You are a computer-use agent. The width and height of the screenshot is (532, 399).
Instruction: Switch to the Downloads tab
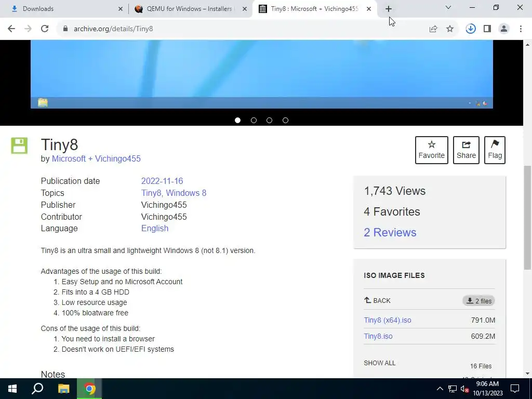(64, 9)
